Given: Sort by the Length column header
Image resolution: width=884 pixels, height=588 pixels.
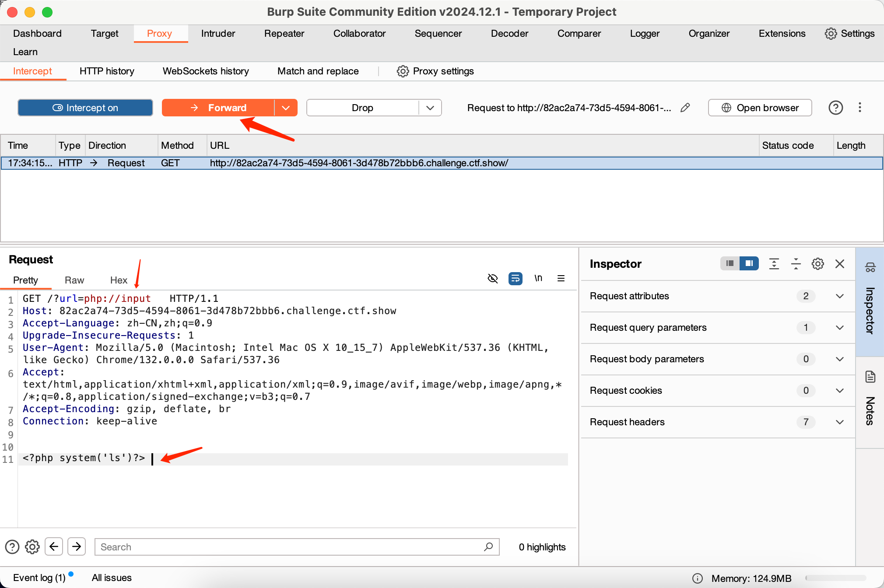Looking at the screenshot, I should [x=858, y=146].
